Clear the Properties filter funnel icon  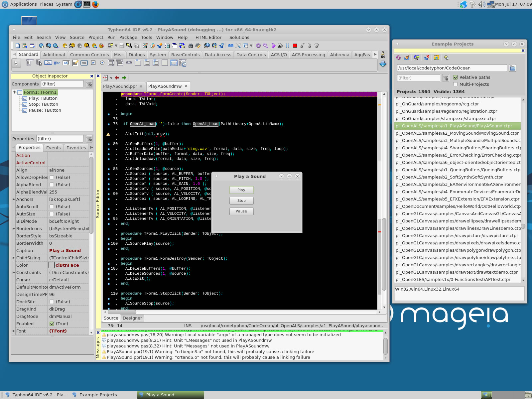89,139
